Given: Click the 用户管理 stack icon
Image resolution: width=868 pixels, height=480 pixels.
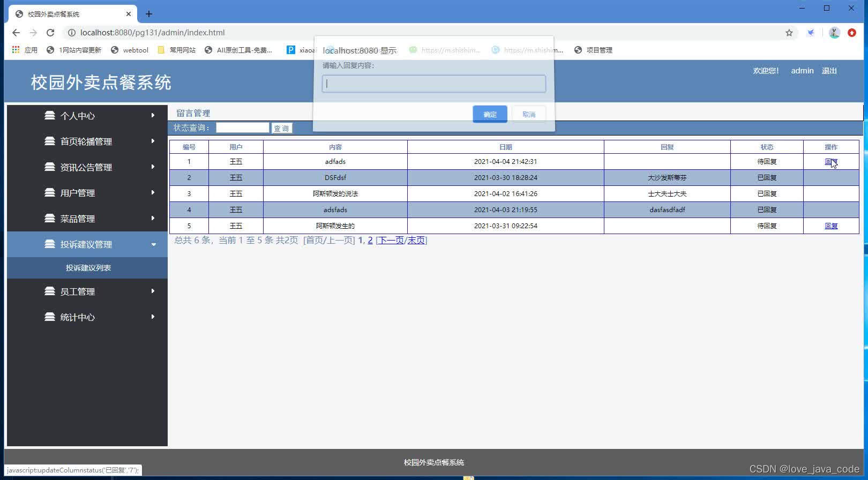Looking at the screenshot, I should click(50, 193).
